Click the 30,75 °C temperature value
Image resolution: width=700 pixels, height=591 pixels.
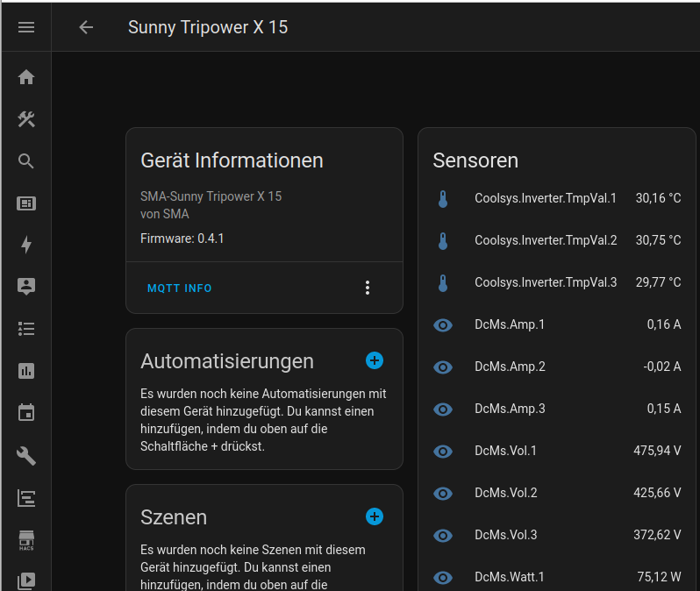(658, 240)
